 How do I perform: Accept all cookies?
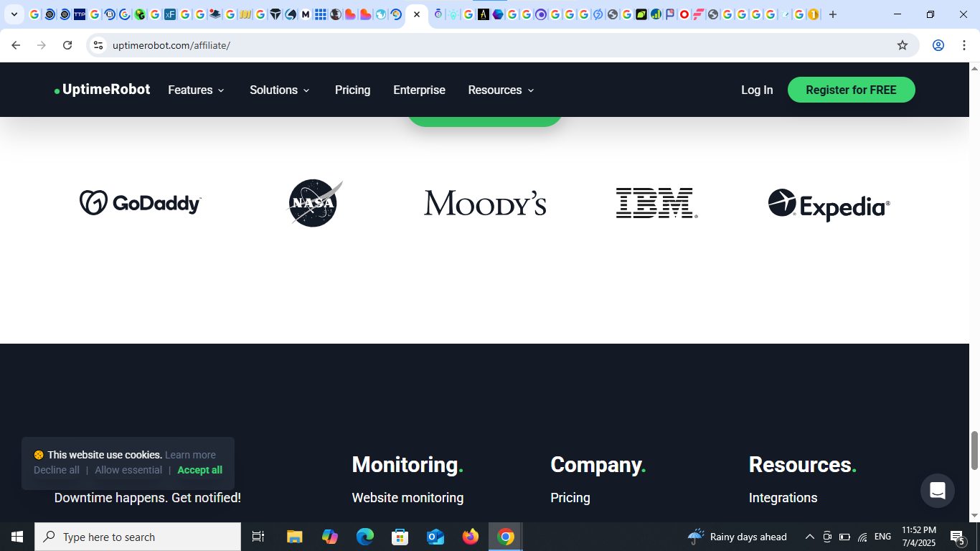[x=199, y=470]
